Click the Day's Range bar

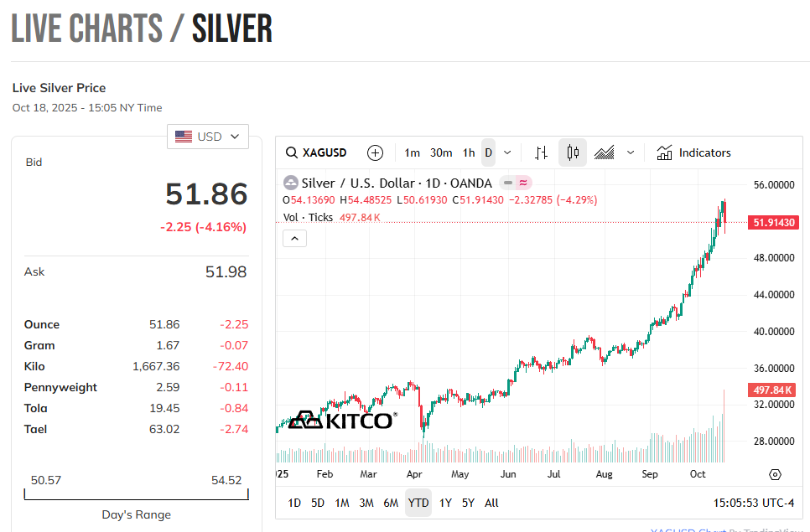(x=136, y=494)
